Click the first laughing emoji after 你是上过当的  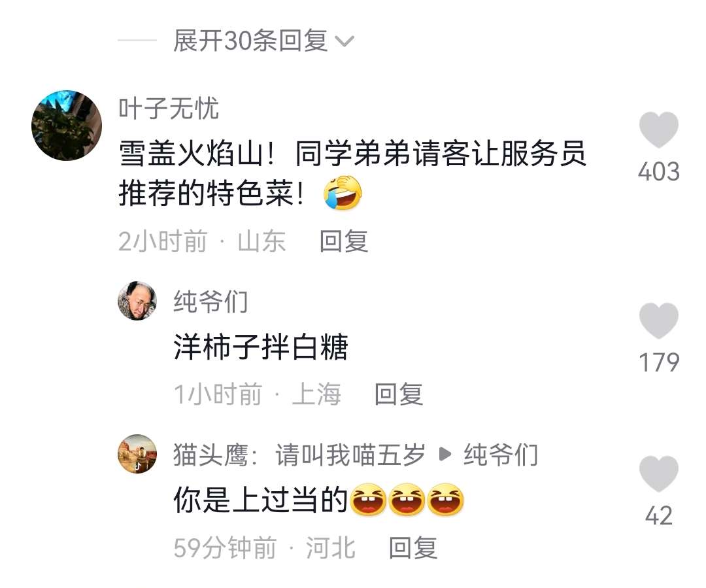pyautogui.click(x=368, y=499)
